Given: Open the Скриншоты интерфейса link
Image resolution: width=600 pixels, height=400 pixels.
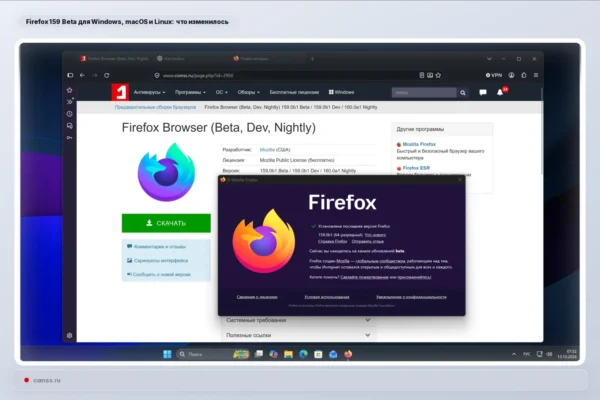Looking at the screenshot, I should (x=161, y=260).
